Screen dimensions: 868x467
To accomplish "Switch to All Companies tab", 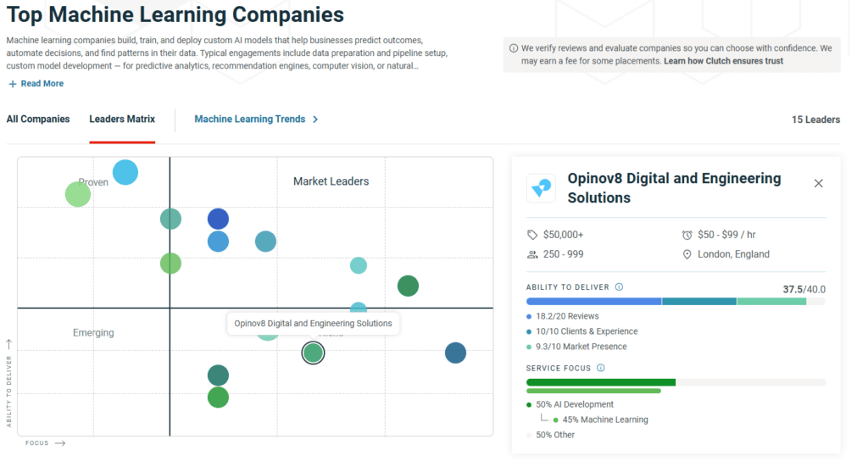I will (x=38, y=119).
